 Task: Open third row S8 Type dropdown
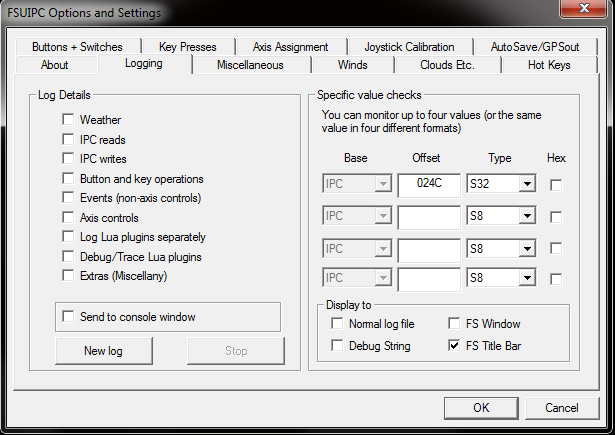point(501,248)
